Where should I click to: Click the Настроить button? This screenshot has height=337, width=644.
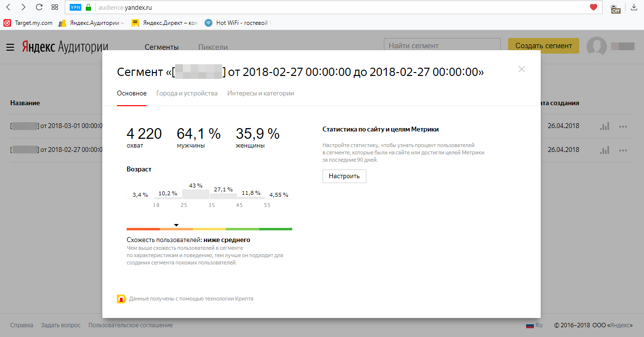pos(344,176)
